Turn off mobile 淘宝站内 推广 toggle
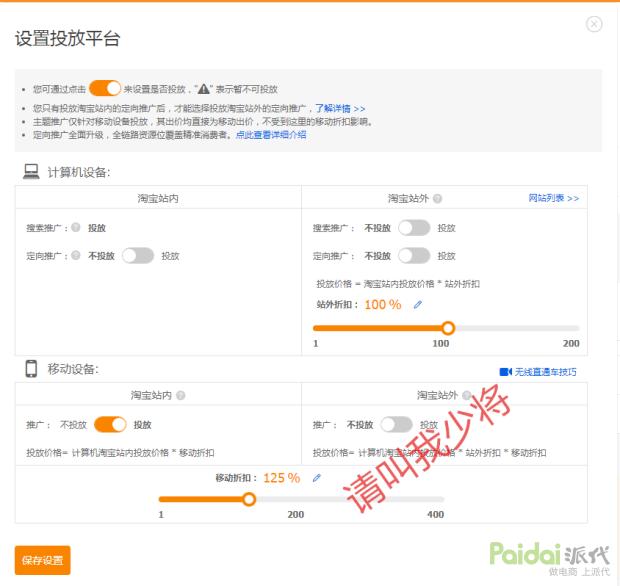The image size is (620, 586). [110, 425]
